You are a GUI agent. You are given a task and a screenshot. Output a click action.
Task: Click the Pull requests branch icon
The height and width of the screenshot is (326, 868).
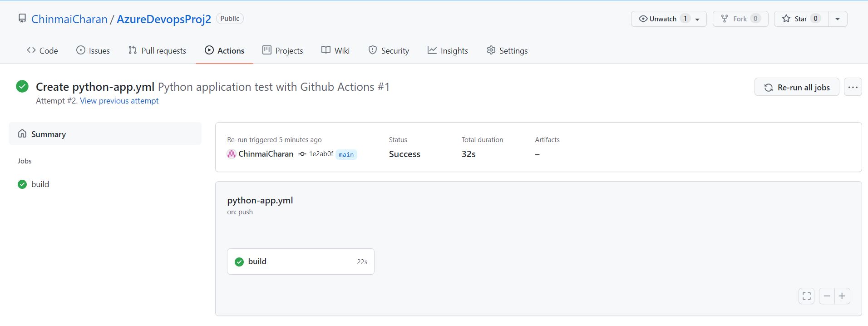pos(133,50)
